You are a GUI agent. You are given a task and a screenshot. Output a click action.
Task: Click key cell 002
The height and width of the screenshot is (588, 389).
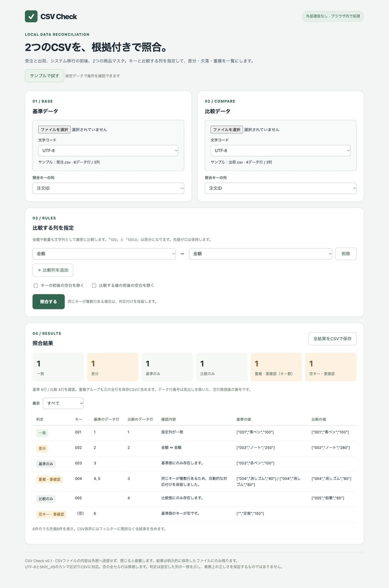click(78, 448)
